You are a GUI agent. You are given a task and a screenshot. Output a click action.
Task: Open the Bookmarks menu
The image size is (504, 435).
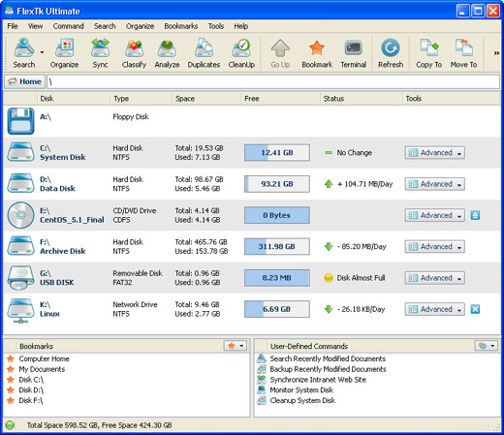[x=181, y=26]
